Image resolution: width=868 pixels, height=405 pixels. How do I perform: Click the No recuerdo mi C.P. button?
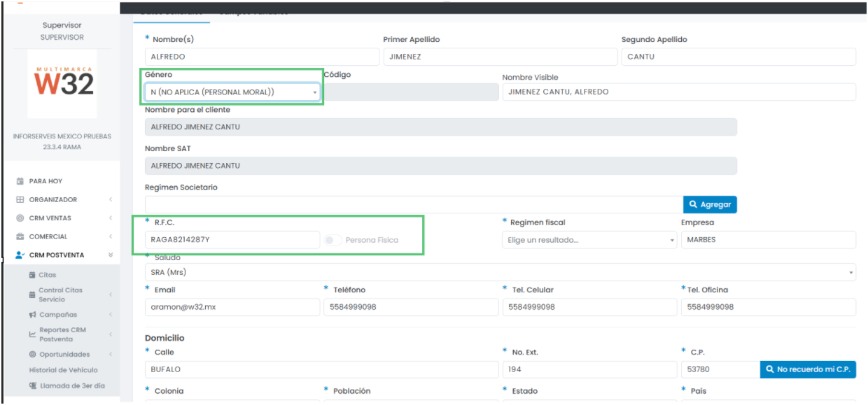coord(808,369)
